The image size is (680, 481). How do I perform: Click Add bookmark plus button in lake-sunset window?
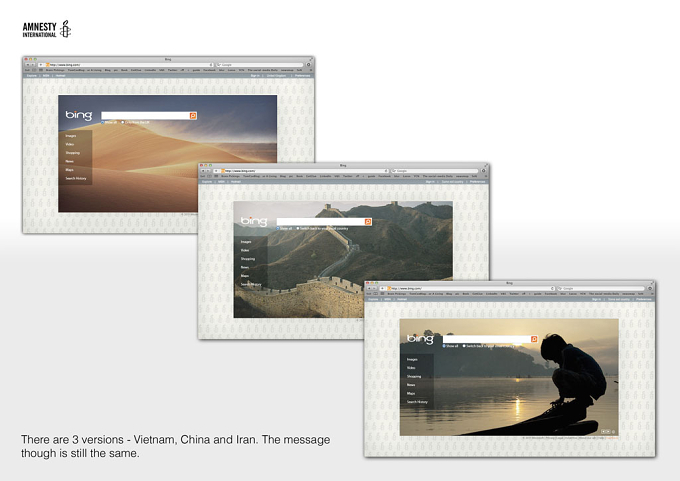point(382,288)
